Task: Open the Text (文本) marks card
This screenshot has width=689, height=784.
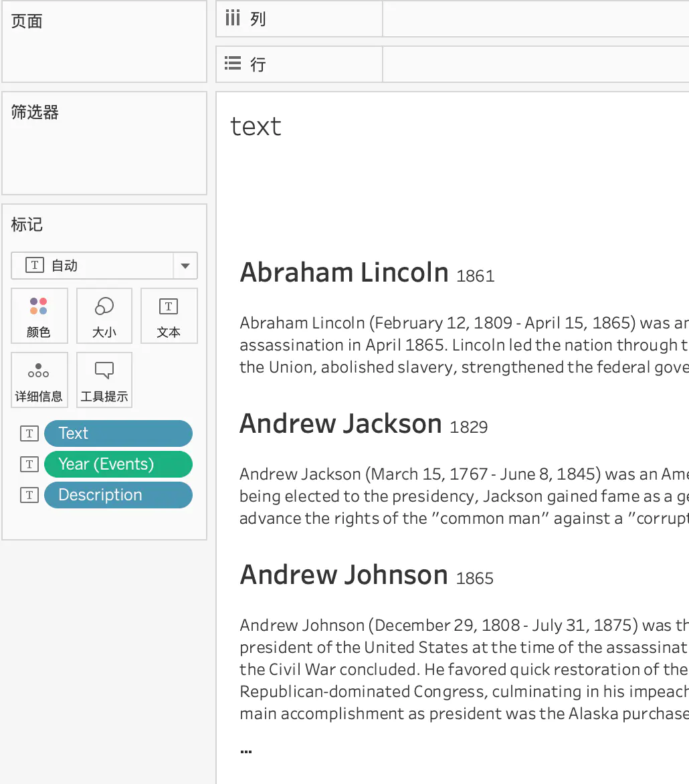Action: point(169,316)
